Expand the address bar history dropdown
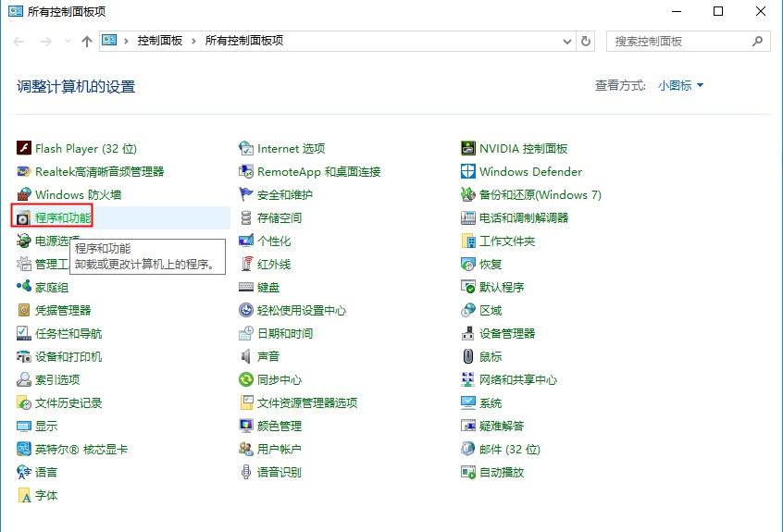 pos(566,42)
